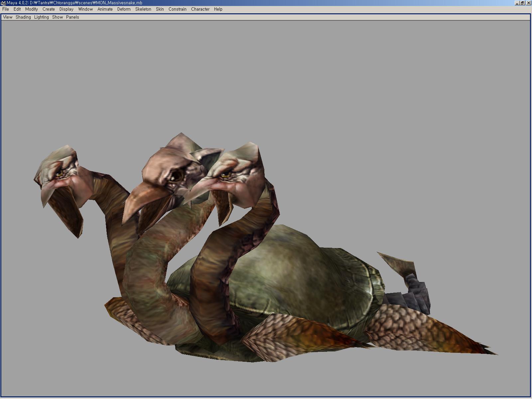This screenshot has height=399, width=532.
Task: Open the File menu
Action: point(6,9)
